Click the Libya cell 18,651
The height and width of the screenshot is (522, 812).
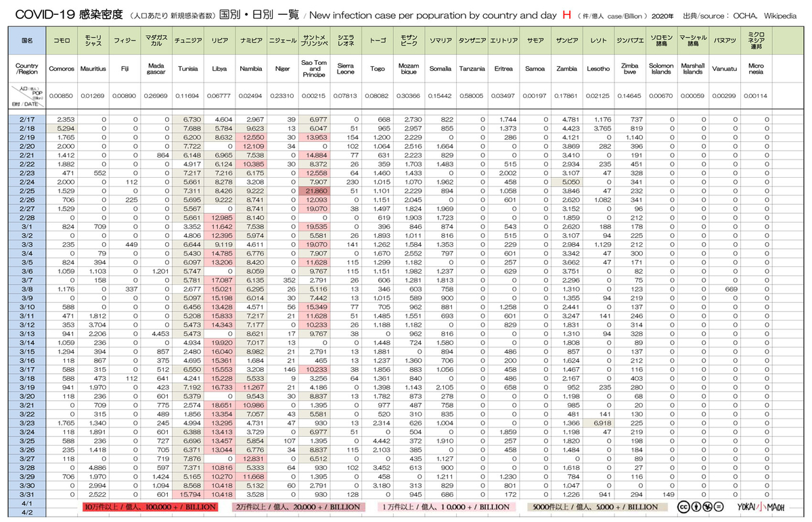click(x=219, y=406)
